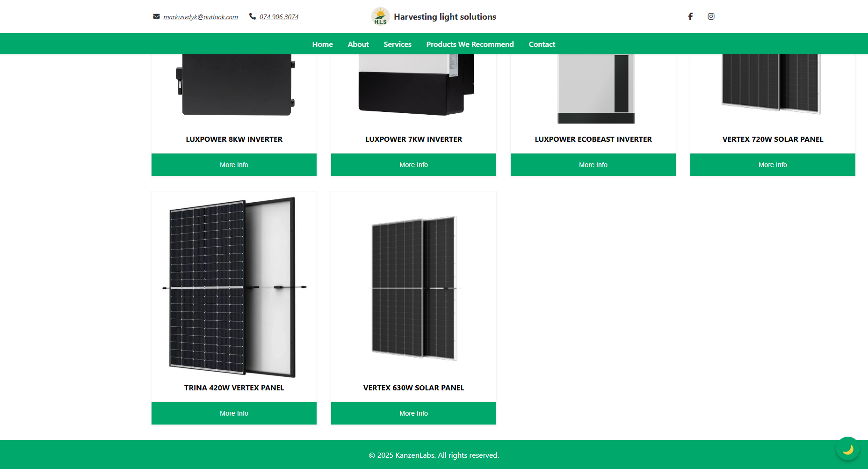Click the 2025 KanzenLabs copyright text
This screenshot has width=868, height=469.
click(434, 455)
